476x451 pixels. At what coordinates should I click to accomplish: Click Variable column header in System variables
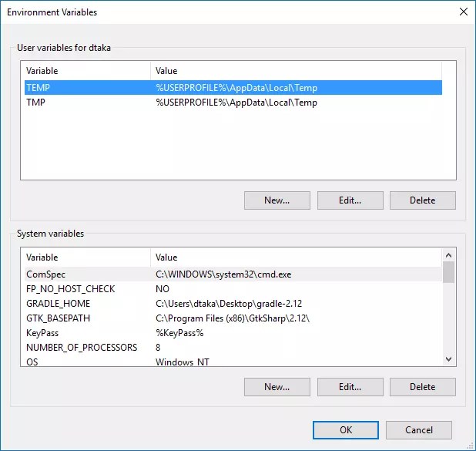click(88, 257)
